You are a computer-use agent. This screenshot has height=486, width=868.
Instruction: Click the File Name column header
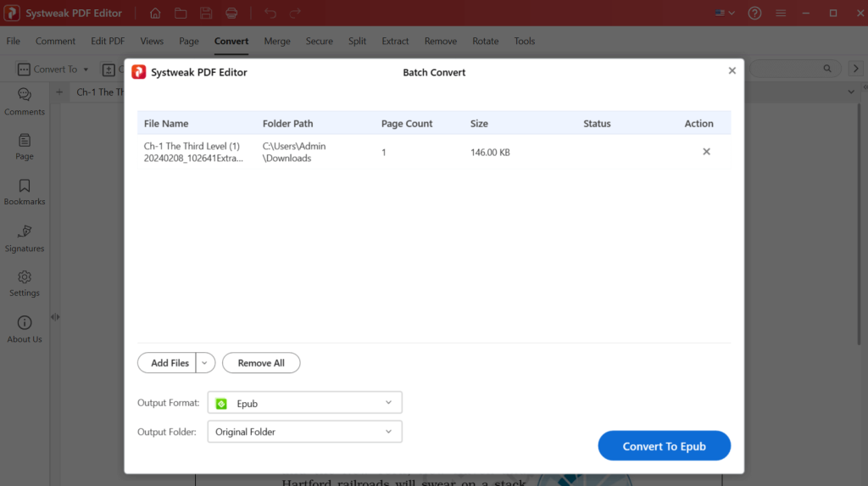(166, 124)
